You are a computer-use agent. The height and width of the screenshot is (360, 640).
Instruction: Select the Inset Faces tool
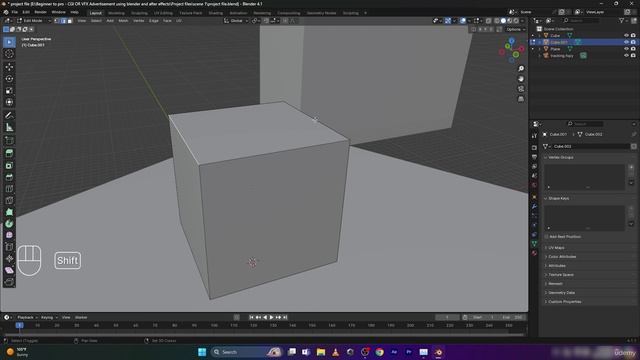pos(9,165)
